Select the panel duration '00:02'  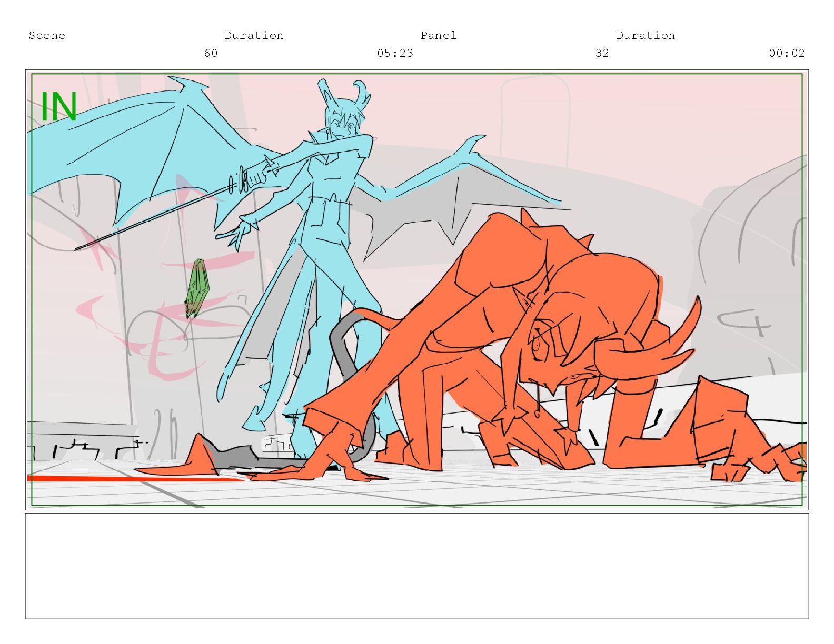coord(787,53)
